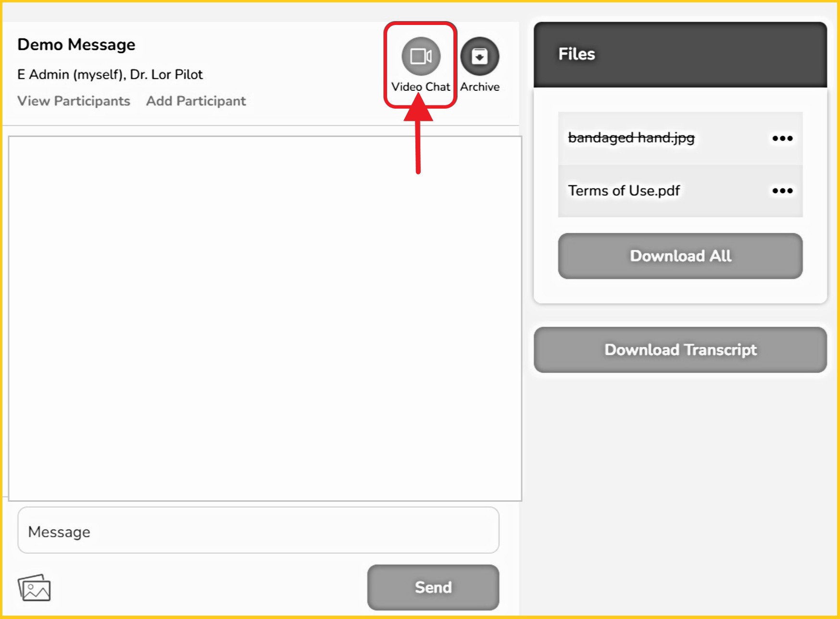This screenshot has height=619, width=840.
Task: Click the Download All button
Action: click(x=680, y=256)
